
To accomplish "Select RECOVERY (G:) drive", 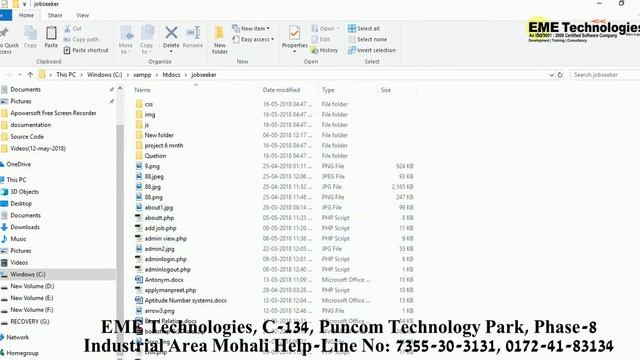I will tap(30, 322).
